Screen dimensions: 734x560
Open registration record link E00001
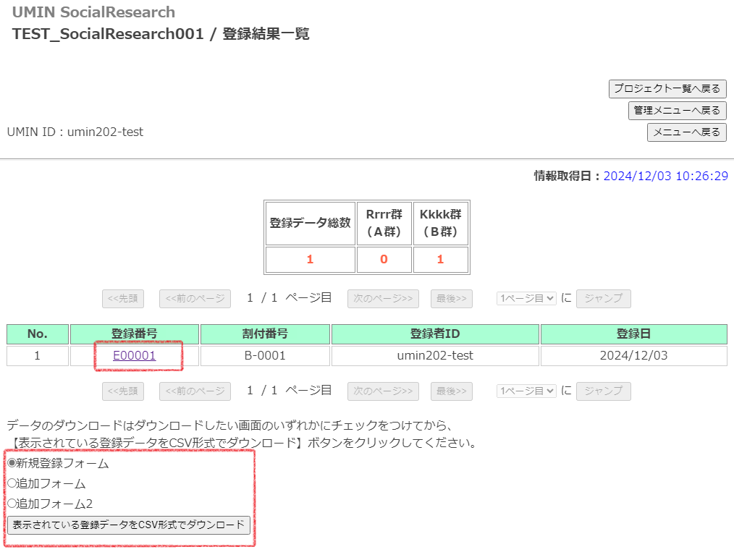[134, 356]
